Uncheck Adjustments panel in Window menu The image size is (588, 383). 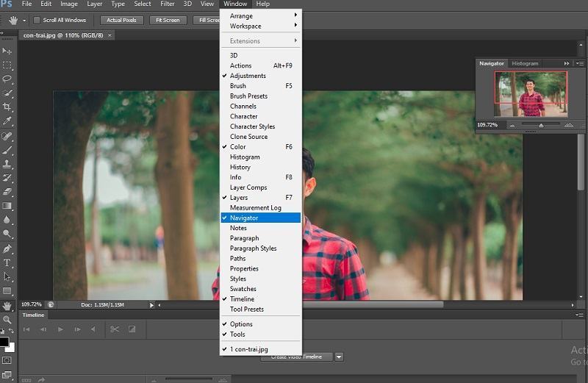(x=261, y=76)
